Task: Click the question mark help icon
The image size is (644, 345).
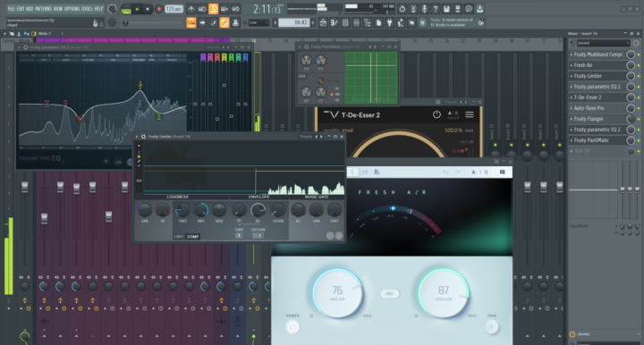Action: click(436, 9)
